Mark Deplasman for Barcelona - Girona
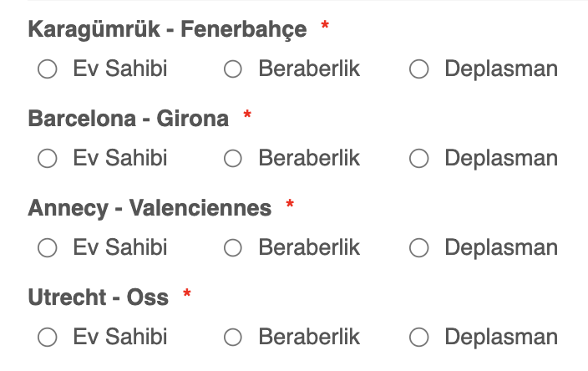The height and width of the screenshot is (371, 588). coord(419,158)
